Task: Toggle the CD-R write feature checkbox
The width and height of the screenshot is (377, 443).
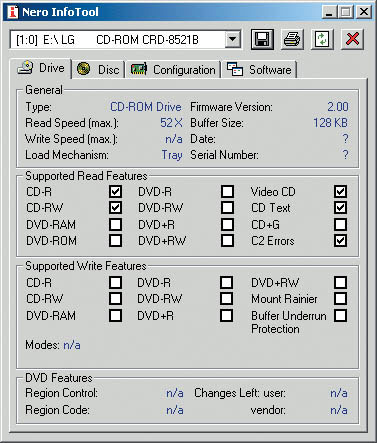Action: point(116,283)
